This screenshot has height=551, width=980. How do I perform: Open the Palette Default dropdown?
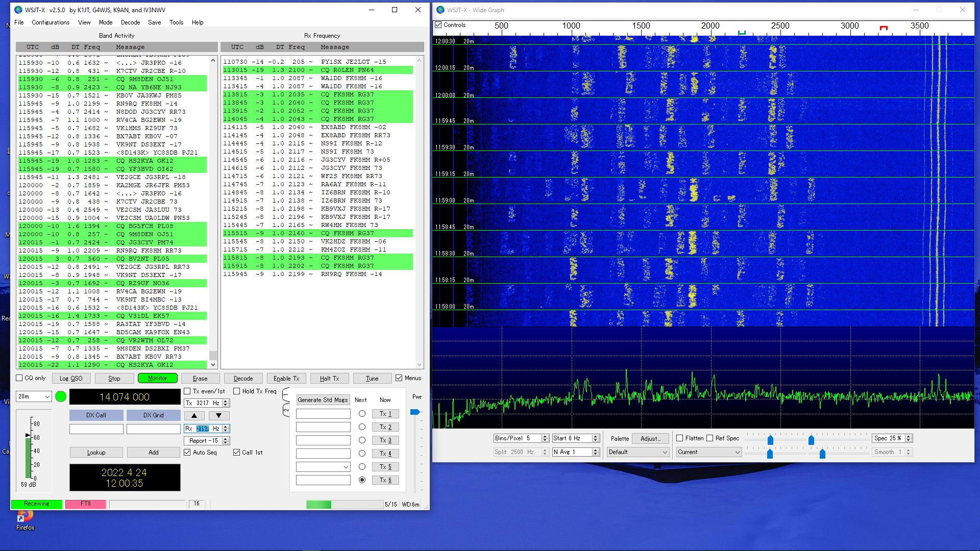point(638,452)
